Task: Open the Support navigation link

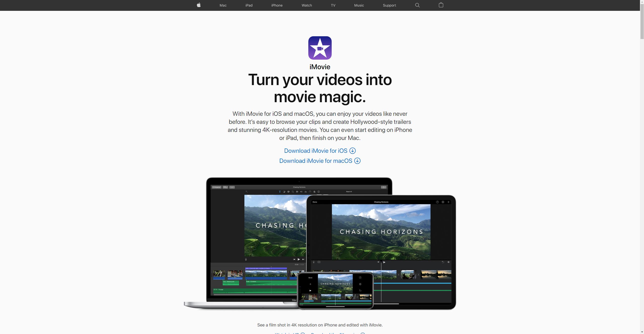Action: coord(389,5)
